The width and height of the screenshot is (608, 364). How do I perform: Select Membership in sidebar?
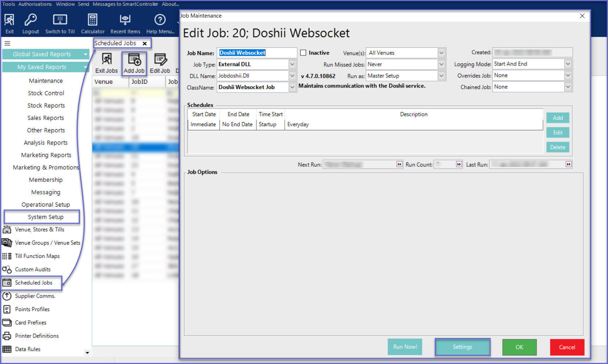point(46,180)
